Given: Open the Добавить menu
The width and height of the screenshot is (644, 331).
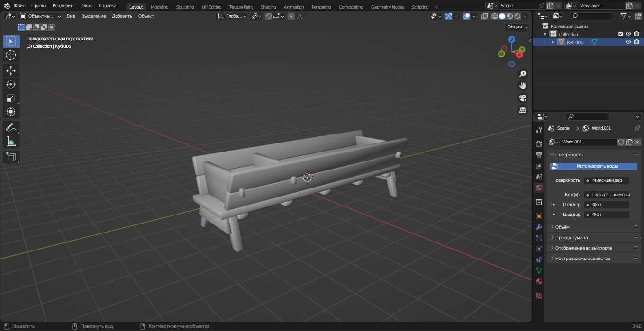Looking at the screenshot, I should 122,16.
